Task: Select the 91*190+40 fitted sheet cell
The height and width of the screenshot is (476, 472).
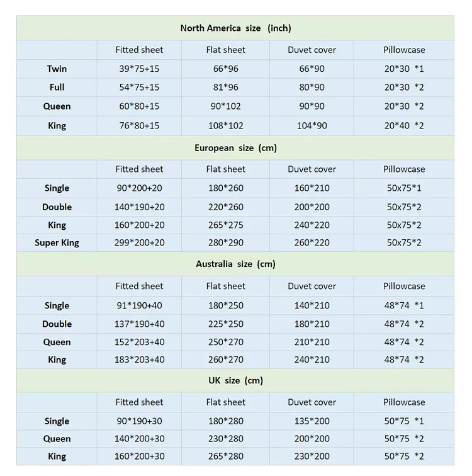Action: (x=139, y=305)
